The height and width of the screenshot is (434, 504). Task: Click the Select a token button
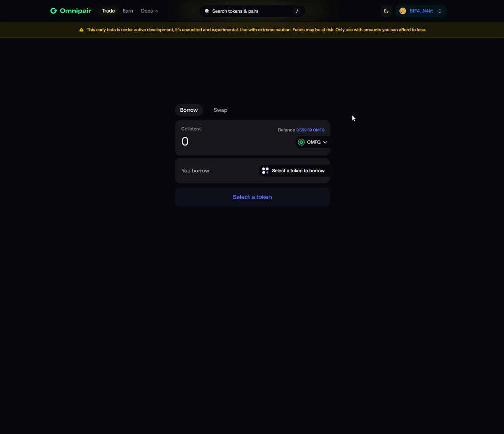pos(252,197)
